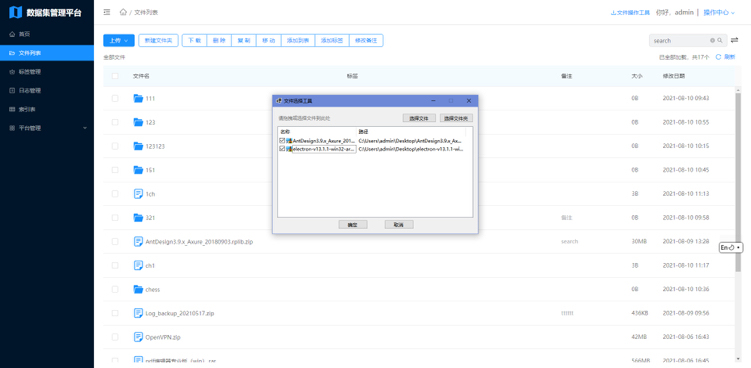This screenshot has height=368, width=751.
Task: Click the 删除 toolbar button
Action: click(219, 41)
